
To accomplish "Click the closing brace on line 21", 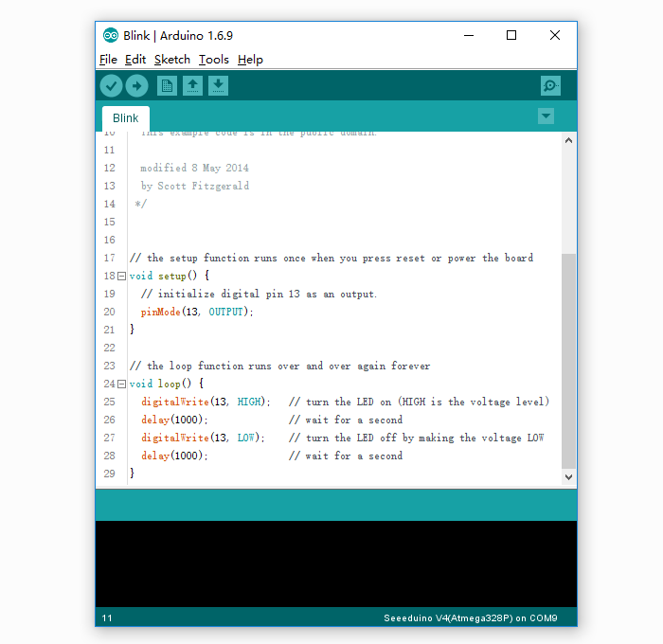I will (132, 330).
